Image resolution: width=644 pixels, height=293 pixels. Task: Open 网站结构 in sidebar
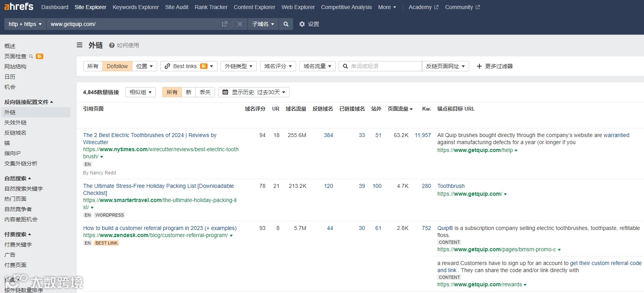click(x=15, y=67)
